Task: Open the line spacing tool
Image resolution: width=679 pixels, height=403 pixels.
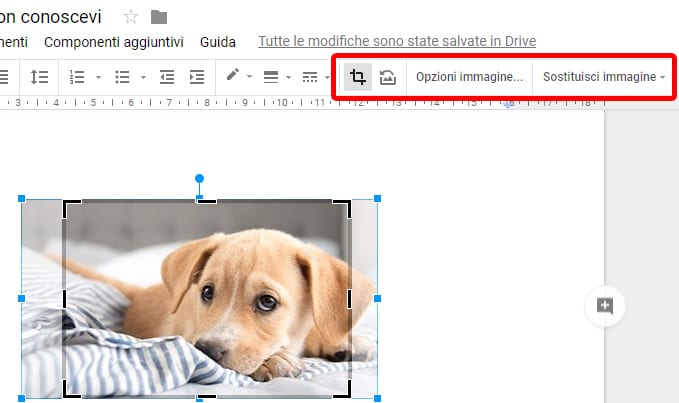Action: click(x=39, y=77)
